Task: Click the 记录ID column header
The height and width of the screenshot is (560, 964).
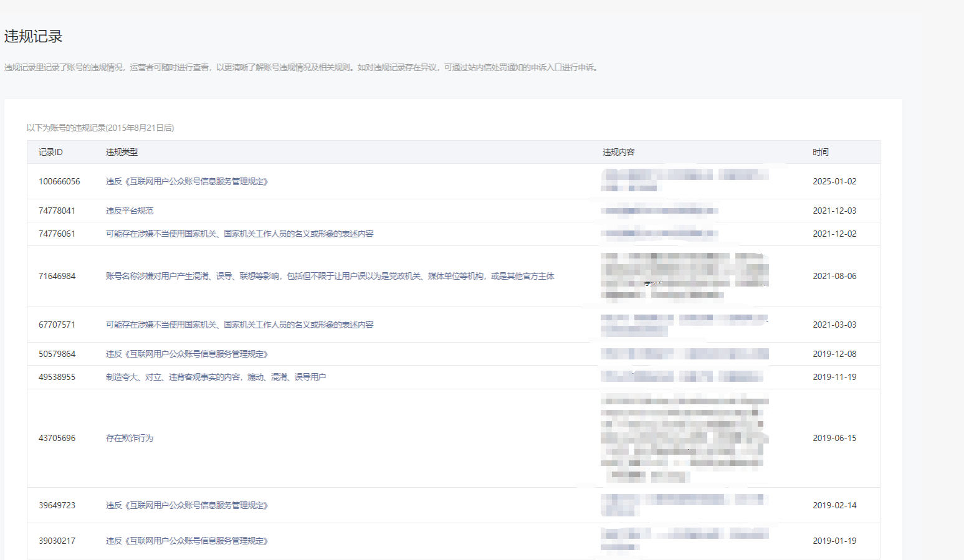Action: [50, 152]
